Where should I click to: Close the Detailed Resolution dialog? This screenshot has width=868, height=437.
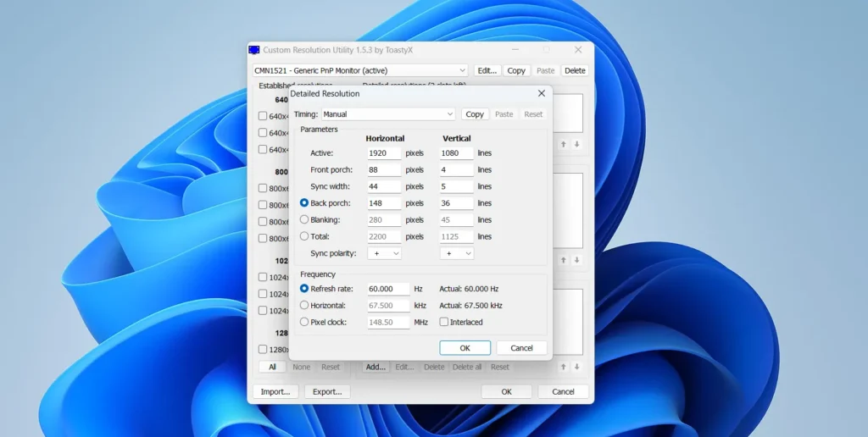click(542, 93)
